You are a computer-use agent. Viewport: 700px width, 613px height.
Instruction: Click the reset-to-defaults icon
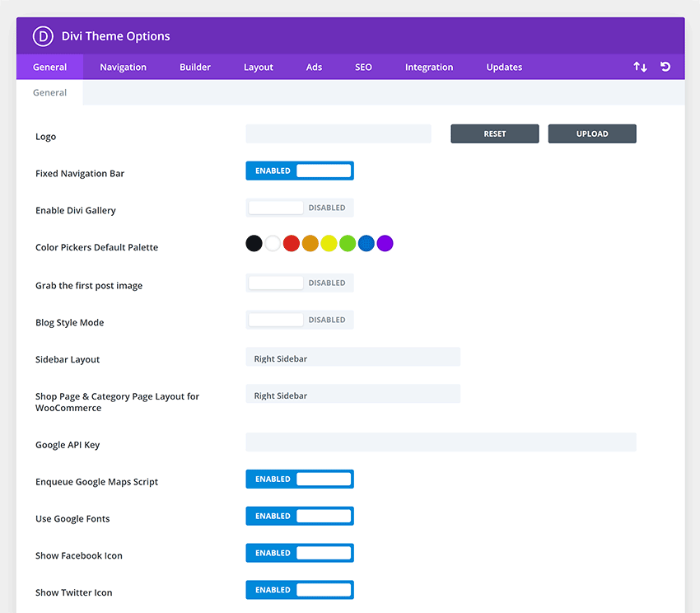pos(665,67)
